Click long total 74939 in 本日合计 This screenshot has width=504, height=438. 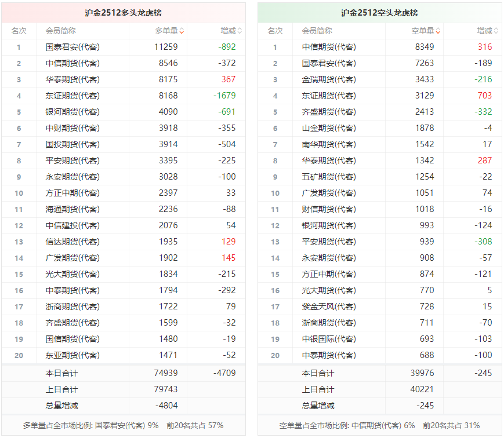tap(166, 373)
